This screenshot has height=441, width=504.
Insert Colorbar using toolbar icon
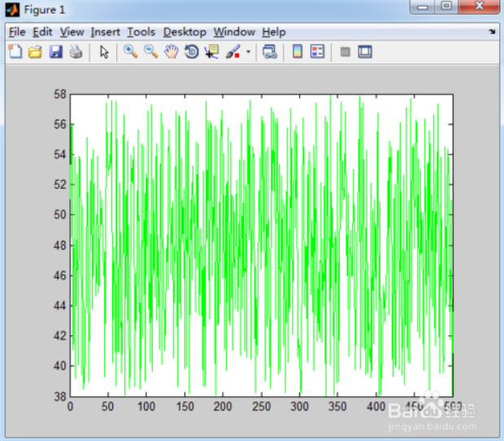point(298,52)
